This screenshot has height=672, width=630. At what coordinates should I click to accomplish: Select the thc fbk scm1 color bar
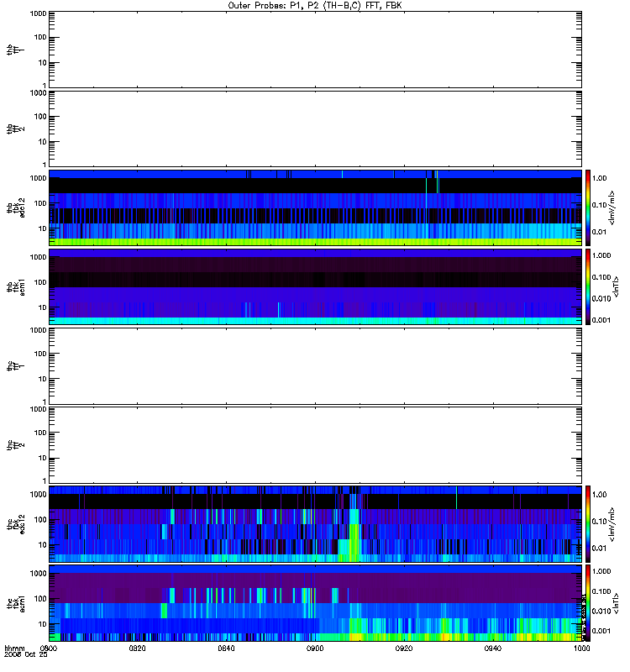pyautogui.click(x=588, y=603)
